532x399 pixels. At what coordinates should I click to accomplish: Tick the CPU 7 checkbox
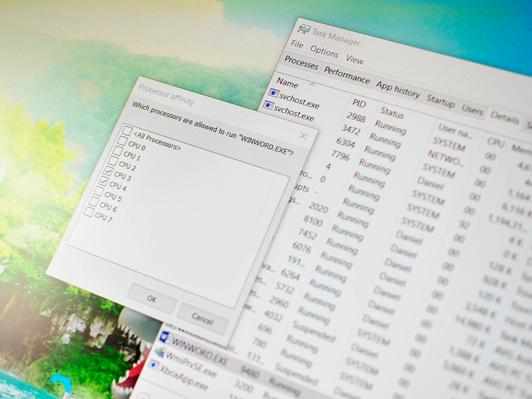click(x=89, y=212)
